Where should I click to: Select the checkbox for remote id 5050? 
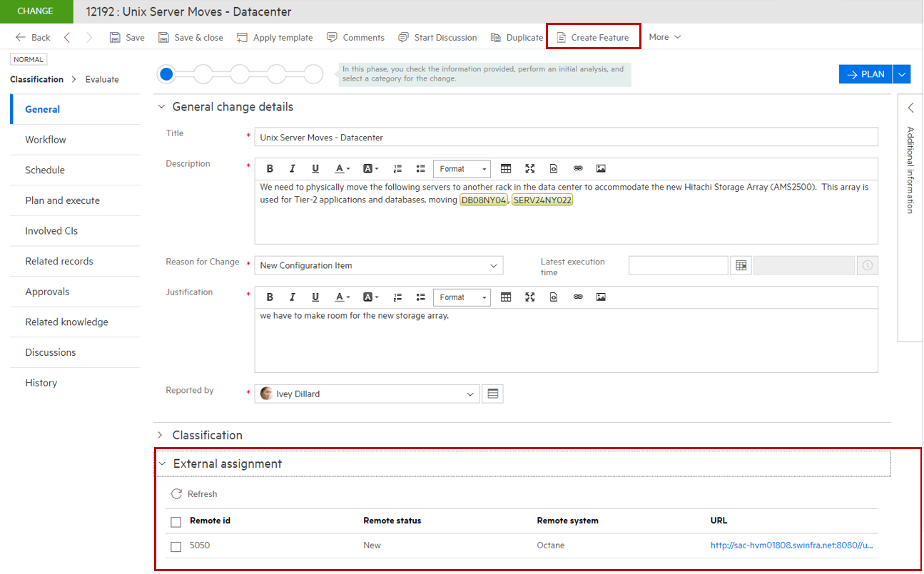point(175,546)
